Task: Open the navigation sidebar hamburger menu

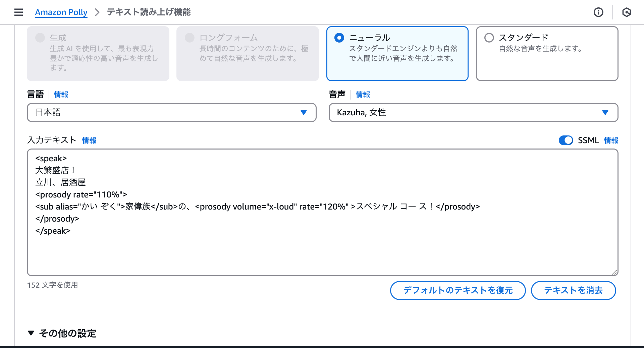Action: pyautogui.click(x=18, y=12)
